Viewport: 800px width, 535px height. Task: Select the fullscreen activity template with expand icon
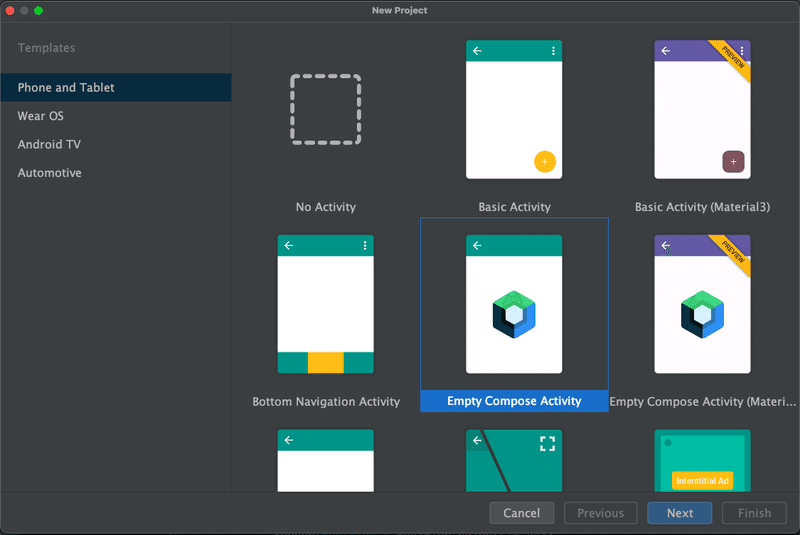(x=514, y=461)
